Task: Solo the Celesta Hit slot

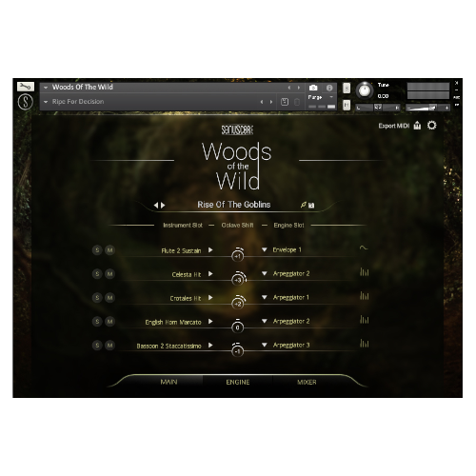Action: pyautogui.click(x=97, y=274)
